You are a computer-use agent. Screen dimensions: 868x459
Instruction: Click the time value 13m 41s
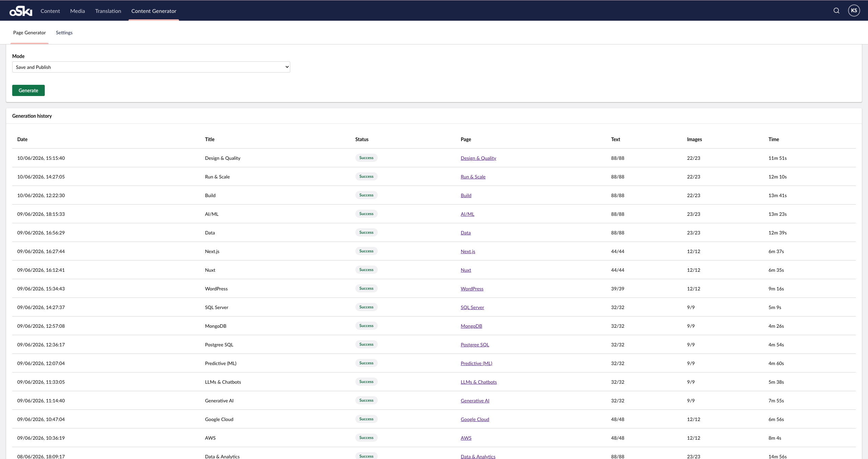[777, 195]
